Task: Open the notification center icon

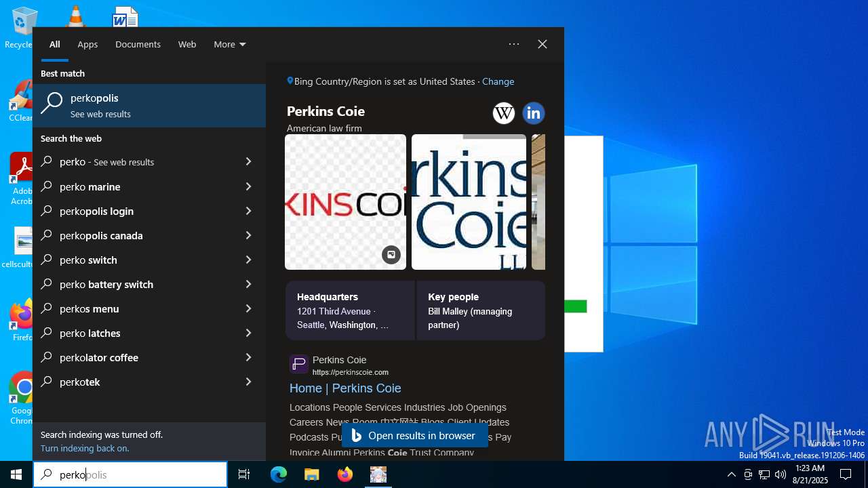Action: [x=846, y=474]
